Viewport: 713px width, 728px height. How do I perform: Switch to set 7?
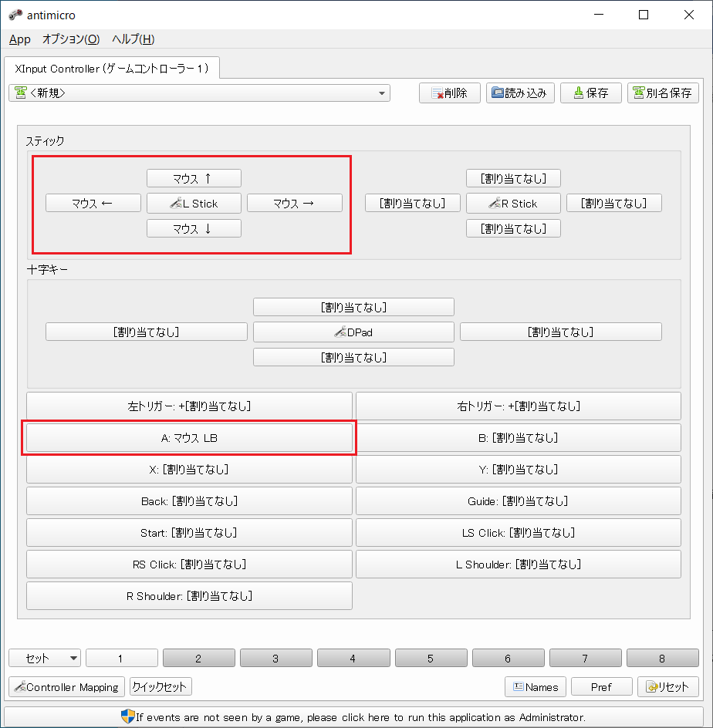585,658
